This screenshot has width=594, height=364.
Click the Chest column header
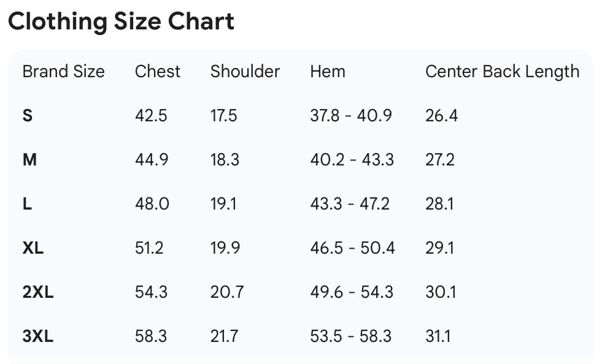(x=158, y=72)
